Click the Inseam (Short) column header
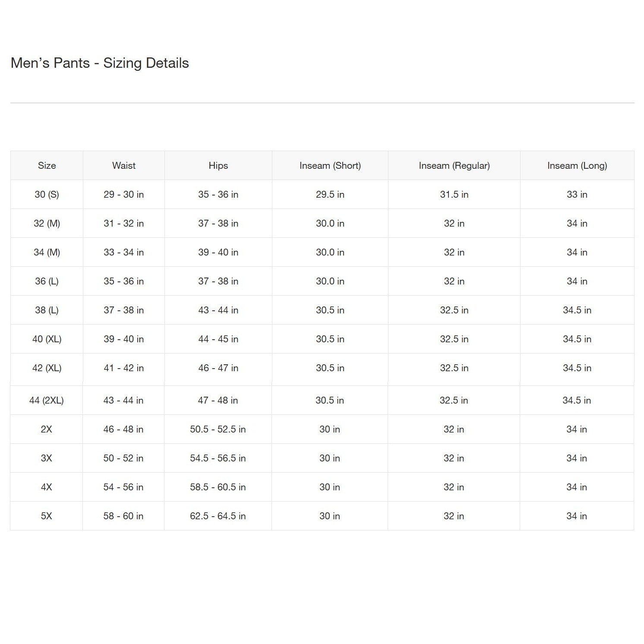Viewport: 644px width, 644px height. [x=330, y=165]
